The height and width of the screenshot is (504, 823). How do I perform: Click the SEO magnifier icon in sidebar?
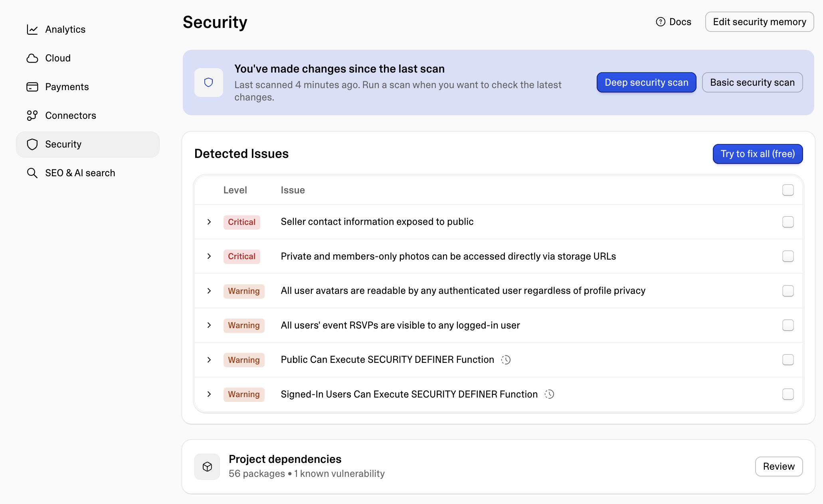click(32, 173)
